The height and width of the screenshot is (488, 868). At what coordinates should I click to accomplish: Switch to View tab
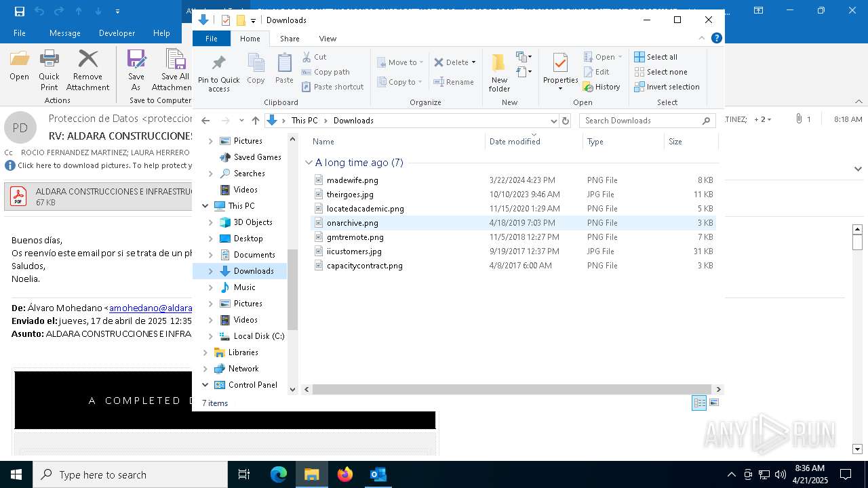coord(328,39)
